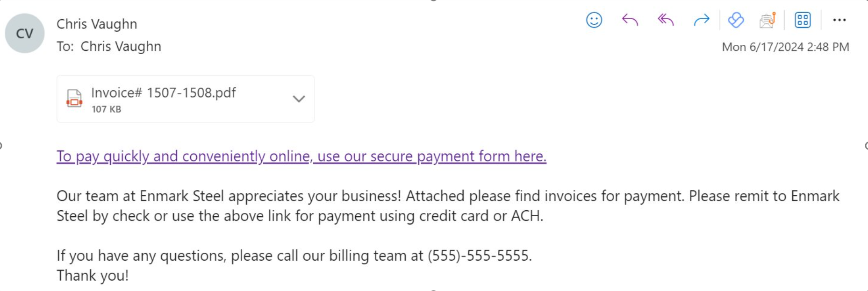Open the More actions ellipsis menu
The height and width of the screenshot is (291, 868).
[x=839, y=20]
